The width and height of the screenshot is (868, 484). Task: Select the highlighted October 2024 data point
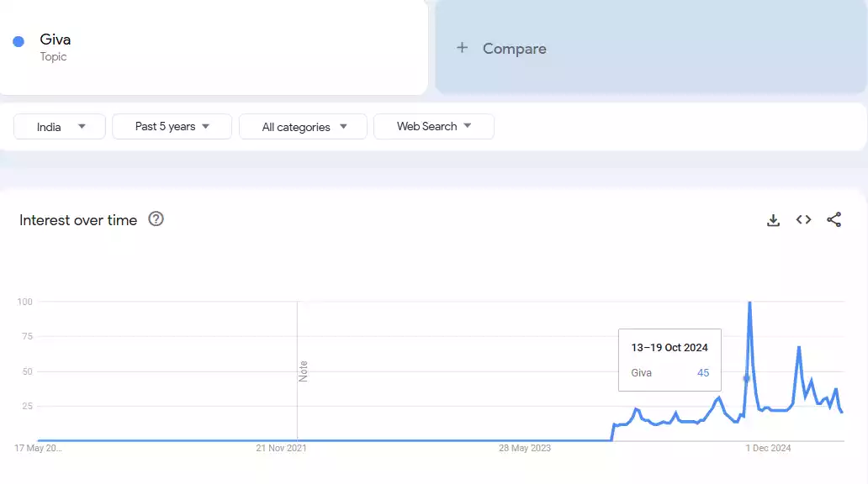(x=745, y=379)
